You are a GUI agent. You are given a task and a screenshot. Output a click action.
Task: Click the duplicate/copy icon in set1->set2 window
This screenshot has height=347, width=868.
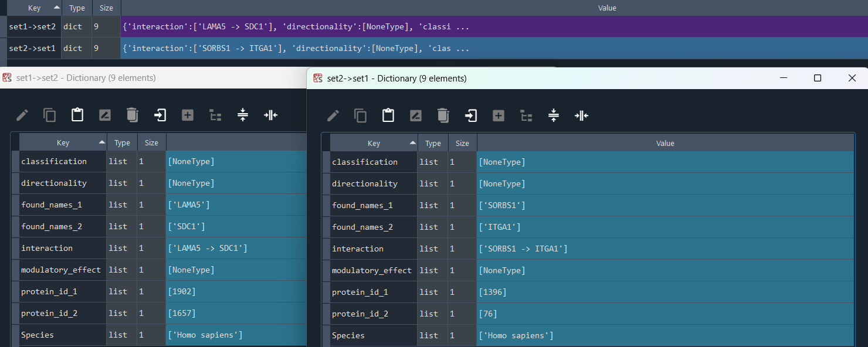pos(50,115)
